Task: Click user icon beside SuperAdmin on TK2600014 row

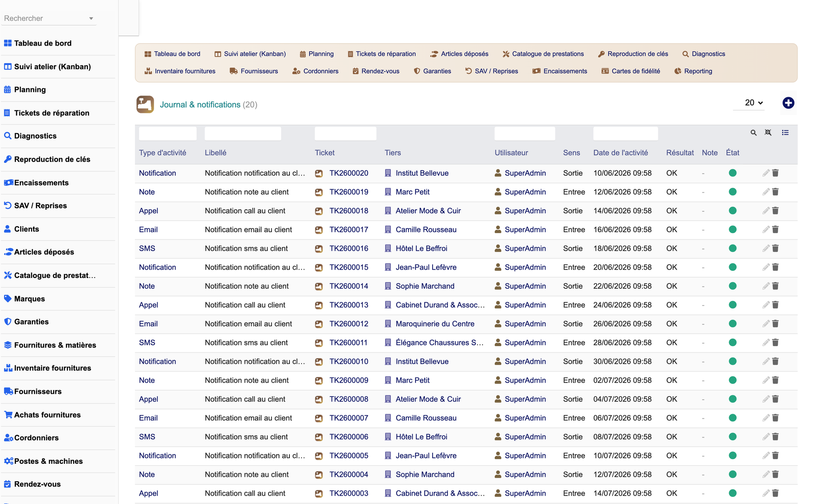Action: coord(498,286)
